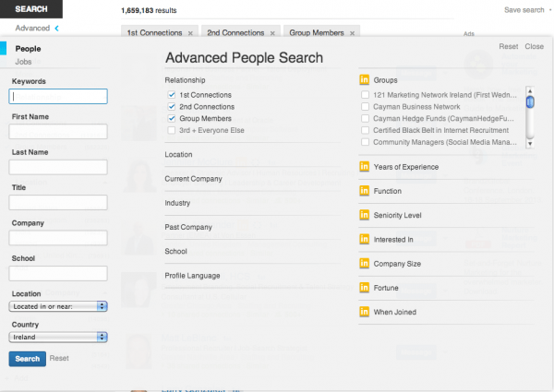
Task: Click premium icon next to When Joined
Action: tap(365, 312)
